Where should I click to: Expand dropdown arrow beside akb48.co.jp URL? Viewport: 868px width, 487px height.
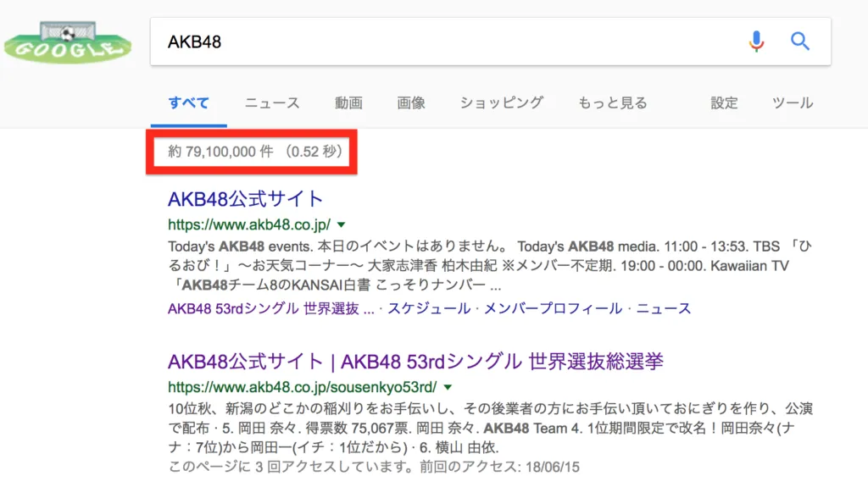(x=342, y=224)
